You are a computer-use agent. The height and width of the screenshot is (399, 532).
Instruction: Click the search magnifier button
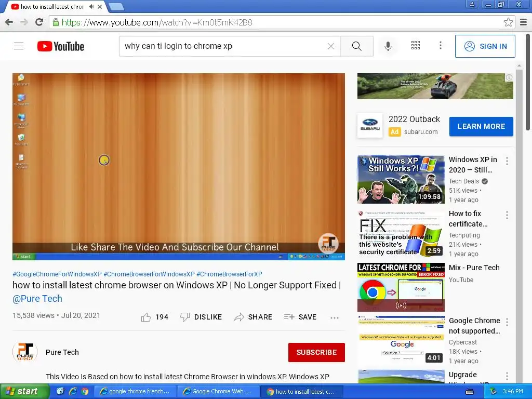(x=356, y=46)
